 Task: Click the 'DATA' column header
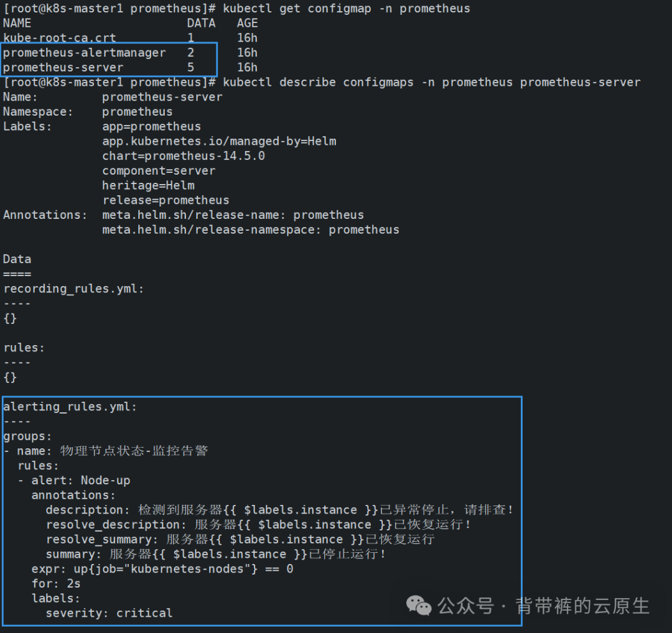click(202, 23)
